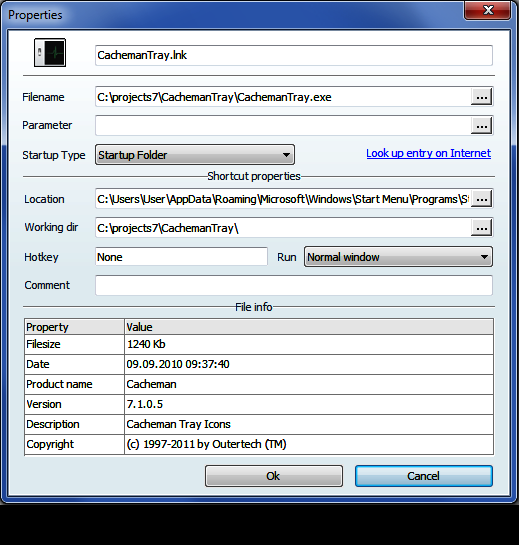Select the Filesize row value 1240 Kb
Image resolution: width=519 pixels, height=545 pixels.
tap(309, 344)
